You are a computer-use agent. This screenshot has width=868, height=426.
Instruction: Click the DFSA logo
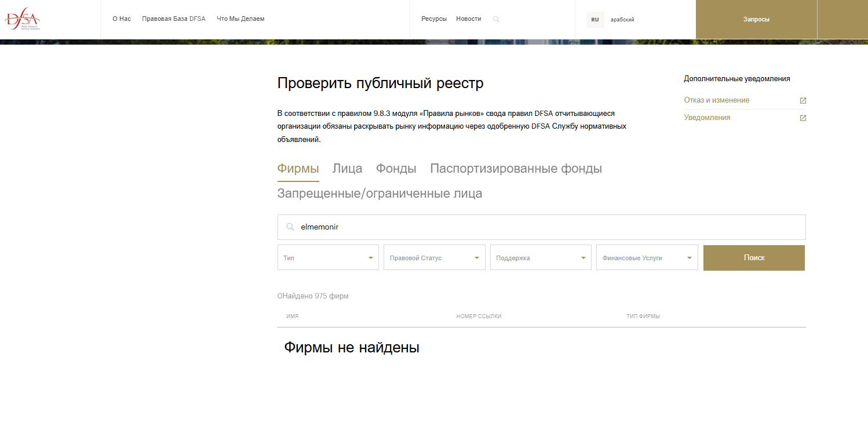[x=23, y=19]
